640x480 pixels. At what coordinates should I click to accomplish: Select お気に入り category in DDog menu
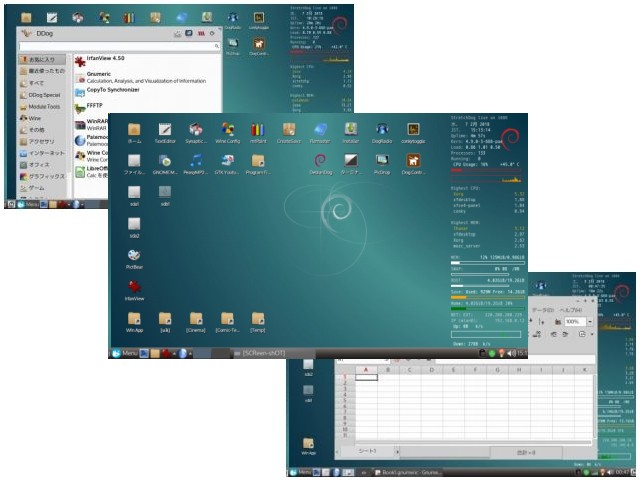[42, 60]
